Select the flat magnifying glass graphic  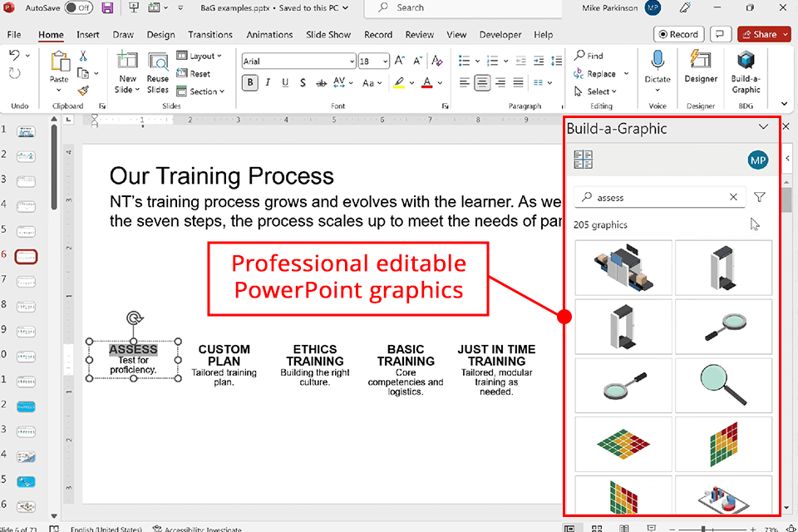723,386
